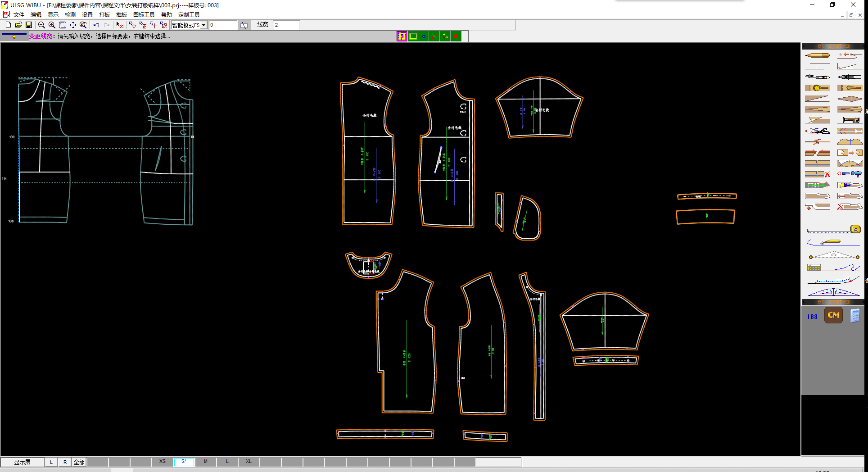Toggle the R layer button
The width and height of the screenshot is (868, 472).
point(65,462)
